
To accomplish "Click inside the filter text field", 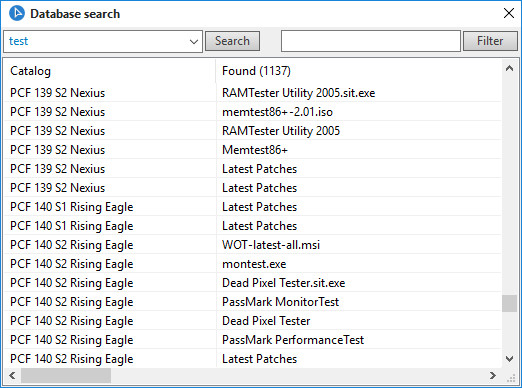I will [371, 41].
